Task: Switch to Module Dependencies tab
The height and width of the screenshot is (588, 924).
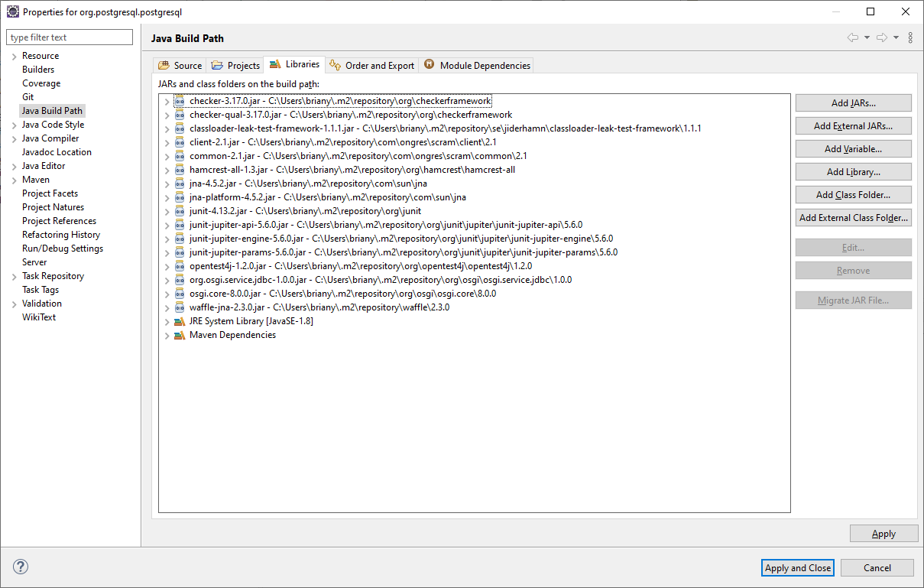Action: click(477, 65)
